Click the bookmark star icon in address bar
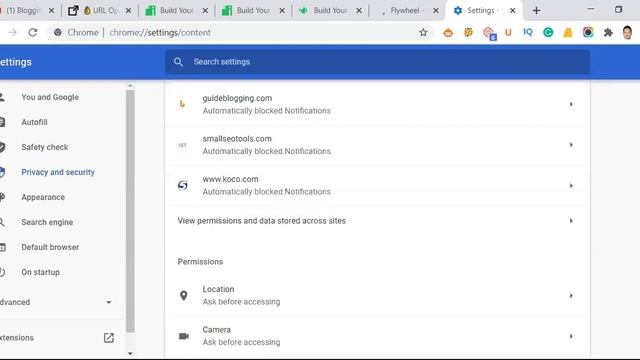This screenshot has width=640, height=360. pos(423,32)
